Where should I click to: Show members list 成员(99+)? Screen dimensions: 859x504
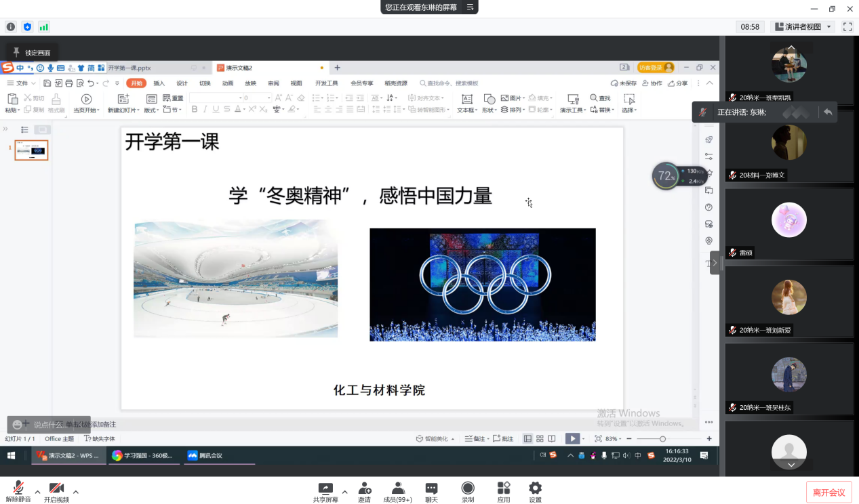398,492
